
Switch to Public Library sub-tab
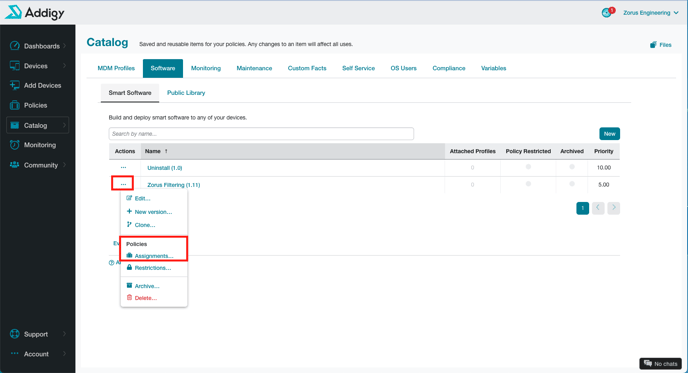186,93
